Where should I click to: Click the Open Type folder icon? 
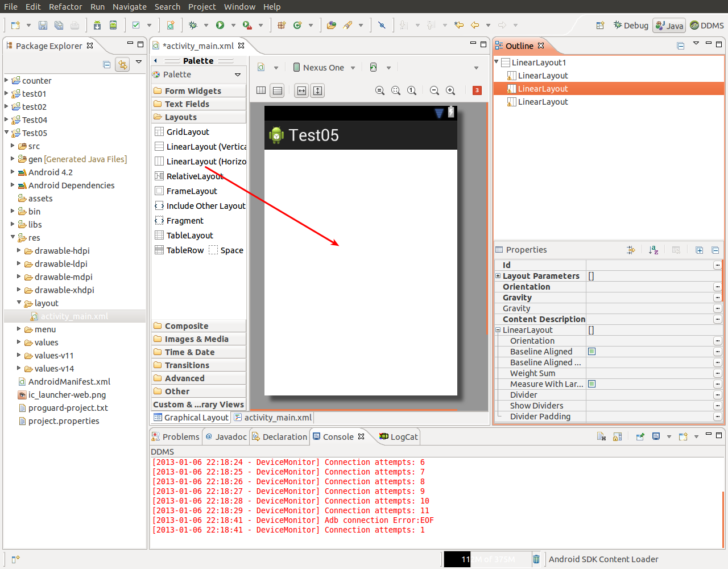[332, 25]
